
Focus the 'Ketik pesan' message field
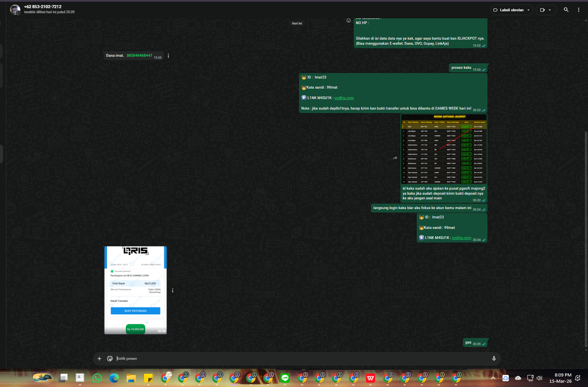coord(301,359)
